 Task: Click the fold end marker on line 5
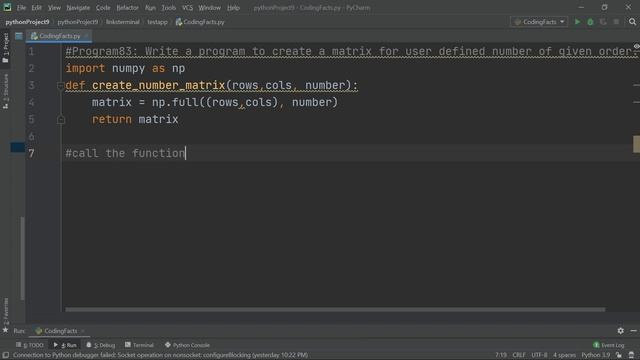[x=61, y=120]
